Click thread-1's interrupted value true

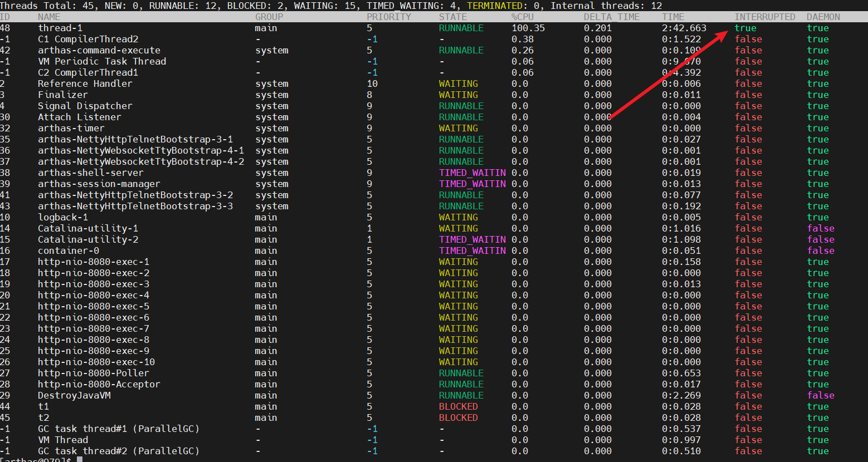[x=745, y=28]
